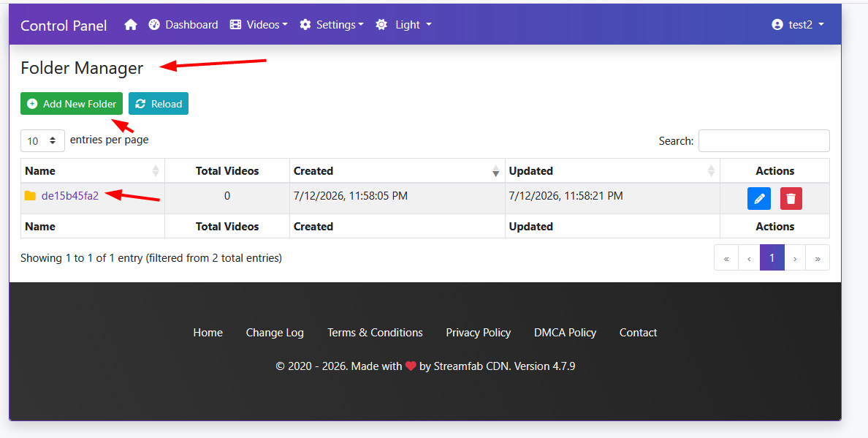
Task: Sort by Updated column arrows
Action: point(711,171)
